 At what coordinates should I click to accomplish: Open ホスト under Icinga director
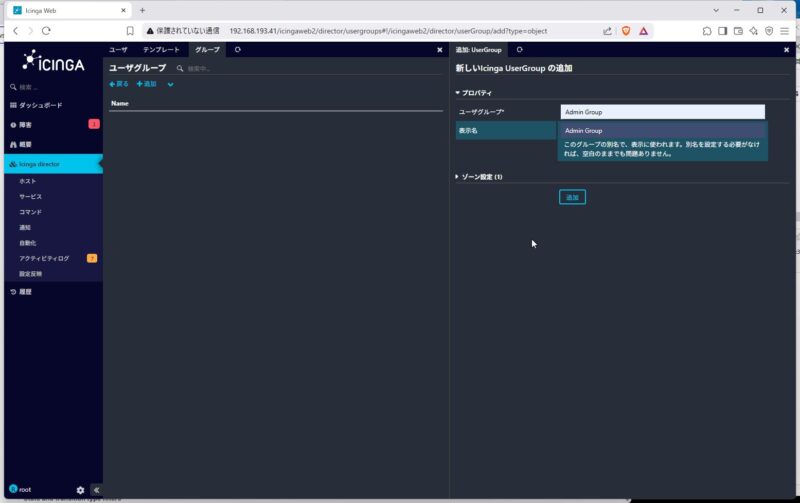click(28, 181)
